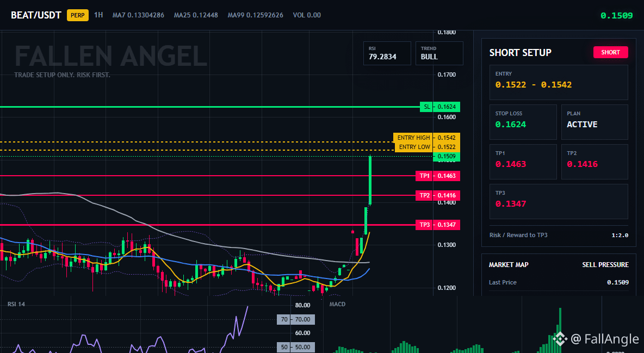Click the MA99 0.12592626 indicator value
Viewport: 644px width, 353px height.
[x=256, y=15]
